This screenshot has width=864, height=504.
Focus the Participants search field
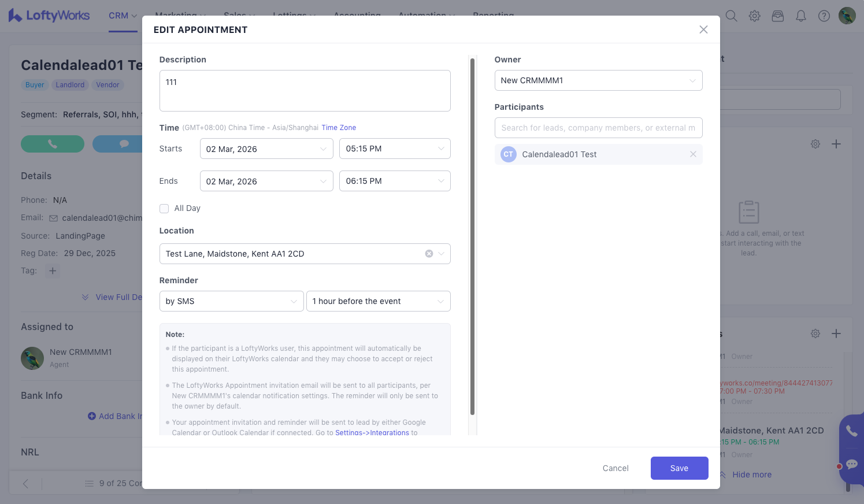click(x=598, y=128)
